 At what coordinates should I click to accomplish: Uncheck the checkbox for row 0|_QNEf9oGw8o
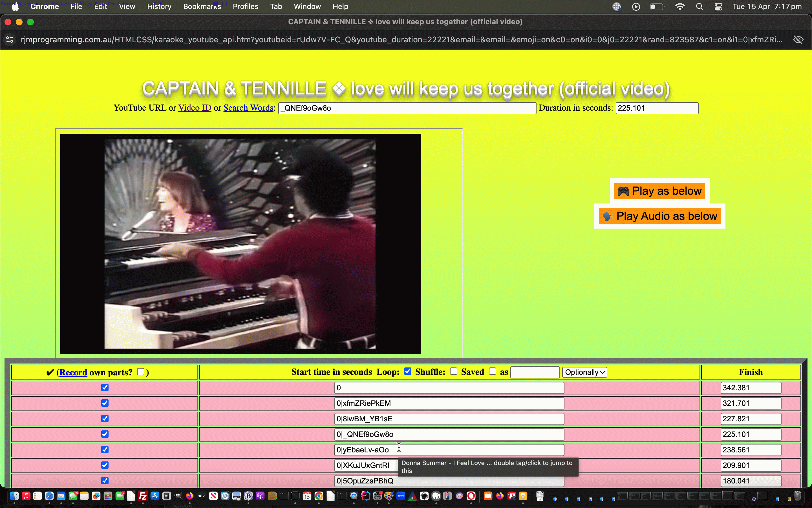(105, 434)
